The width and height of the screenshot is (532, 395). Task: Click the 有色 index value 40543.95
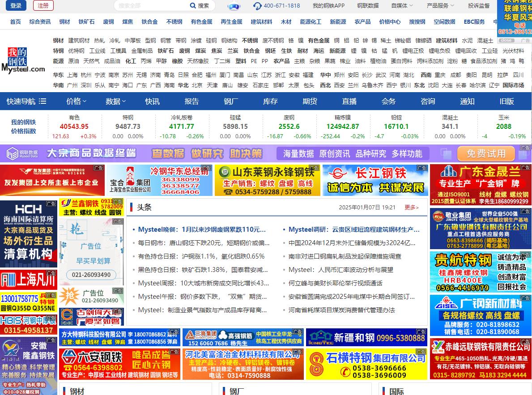click(x=74, y=126)
